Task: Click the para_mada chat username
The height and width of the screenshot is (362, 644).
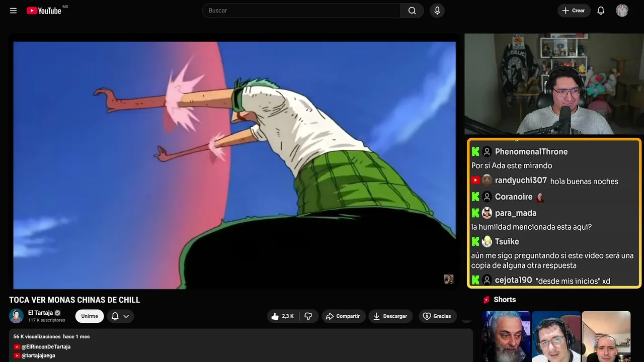Action: pos(516,213)
